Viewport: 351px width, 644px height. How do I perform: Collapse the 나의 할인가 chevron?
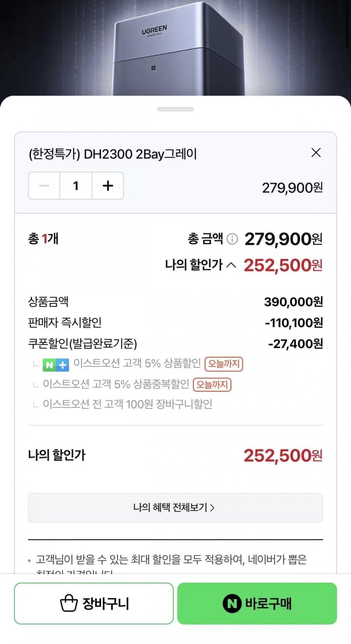pos(231,265)
